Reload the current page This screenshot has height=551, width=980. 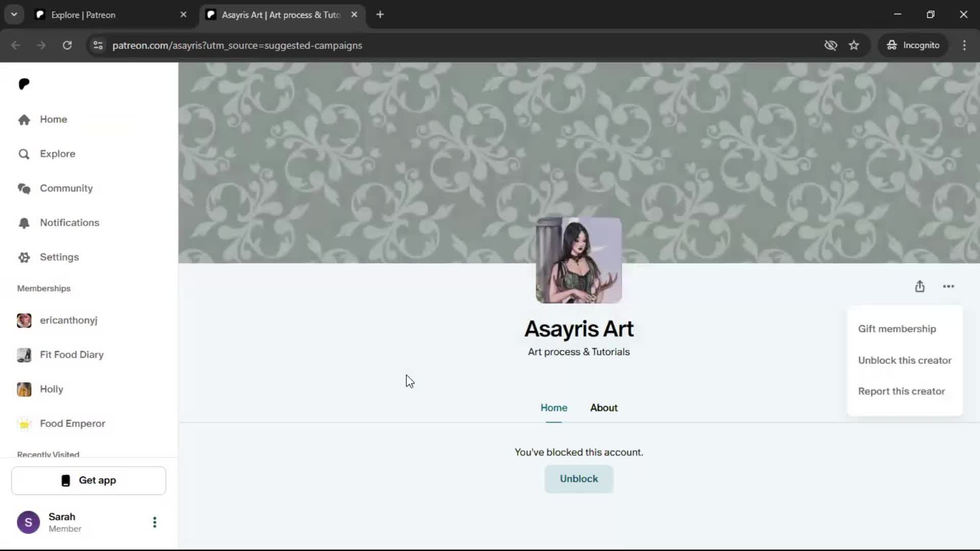click(67, 45)
